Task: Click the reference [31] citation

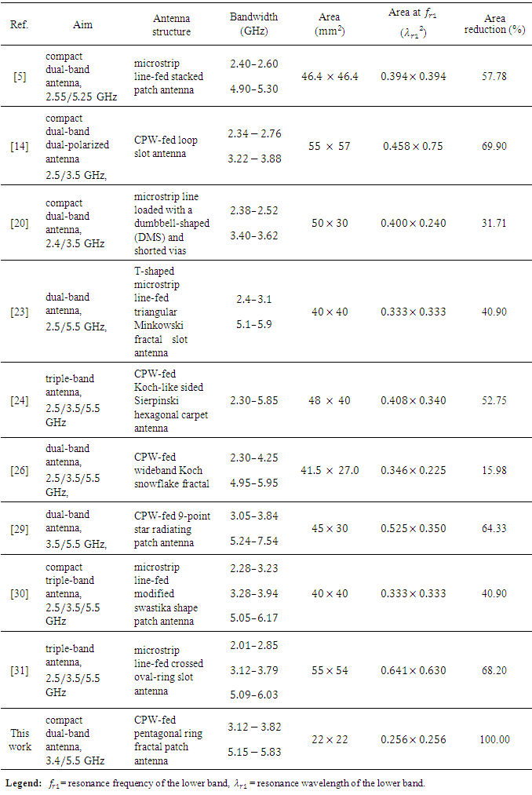Action: point(20,670)
